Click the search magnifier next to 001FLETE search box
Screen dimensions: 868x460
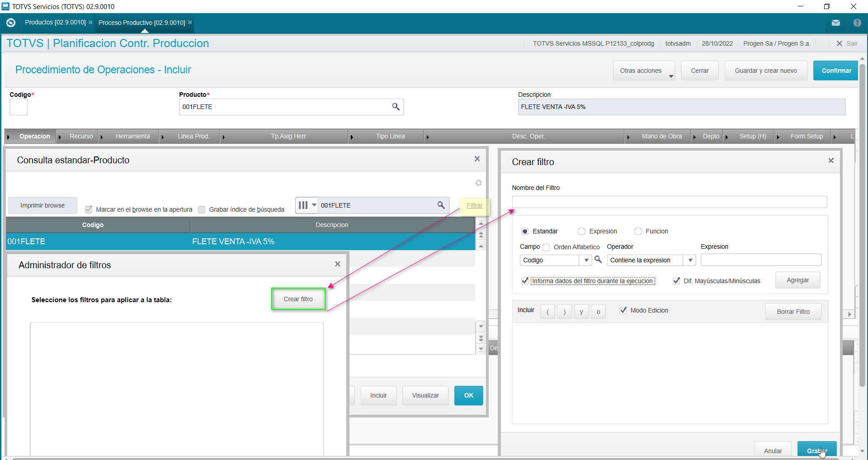coord(441,205)
